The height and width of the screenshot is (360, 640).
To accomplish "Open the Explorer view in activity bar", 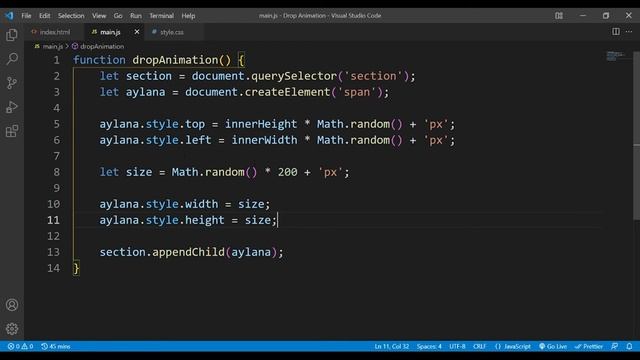I will click(12, 35).
